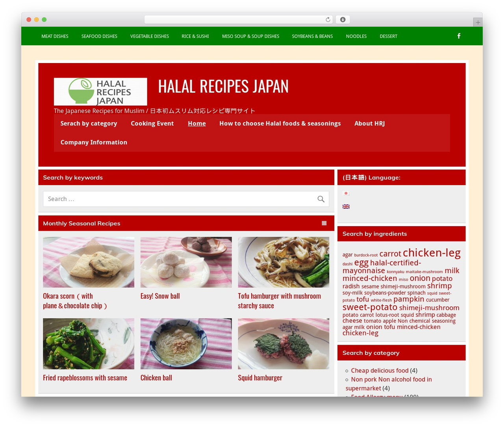Select the cheese ingredient tag

click(x=352, y=321)
